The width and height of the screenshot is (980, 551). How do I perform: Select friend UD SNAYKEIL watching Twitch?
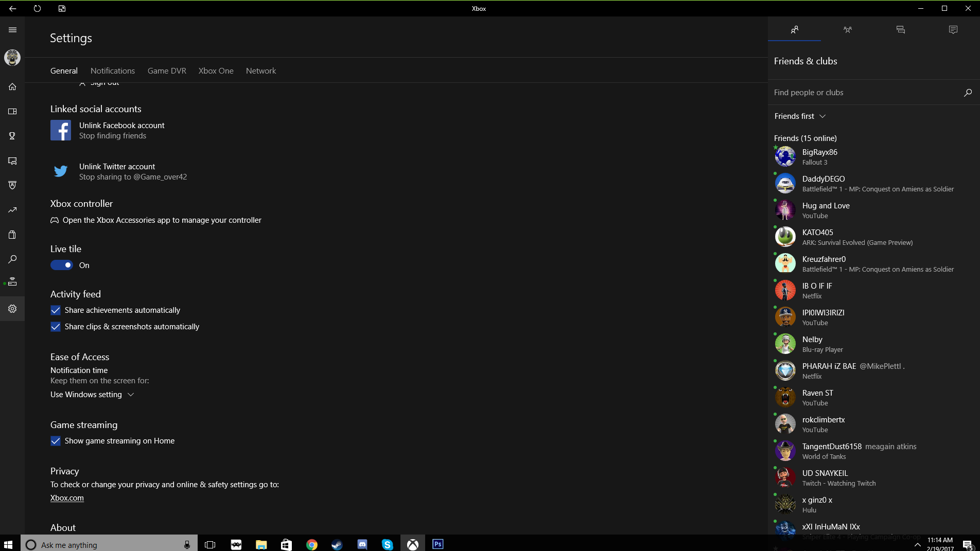click(874, 477)
